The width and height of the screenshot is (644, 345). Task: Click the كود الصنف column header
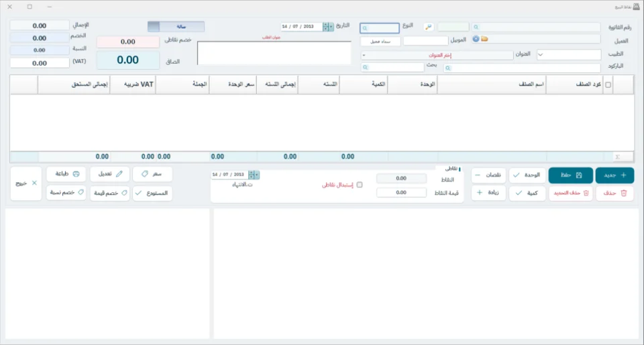click(x=575, y=84)
